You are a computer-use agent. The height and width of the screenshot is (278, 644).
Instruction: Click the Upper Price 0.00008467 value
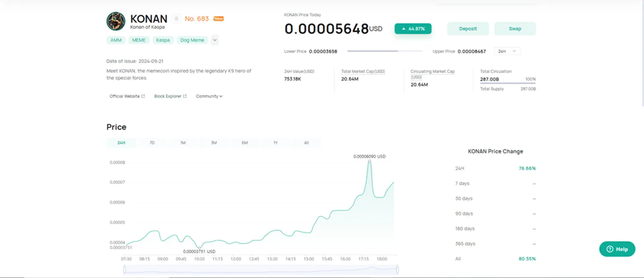click(x=472, y=51)
